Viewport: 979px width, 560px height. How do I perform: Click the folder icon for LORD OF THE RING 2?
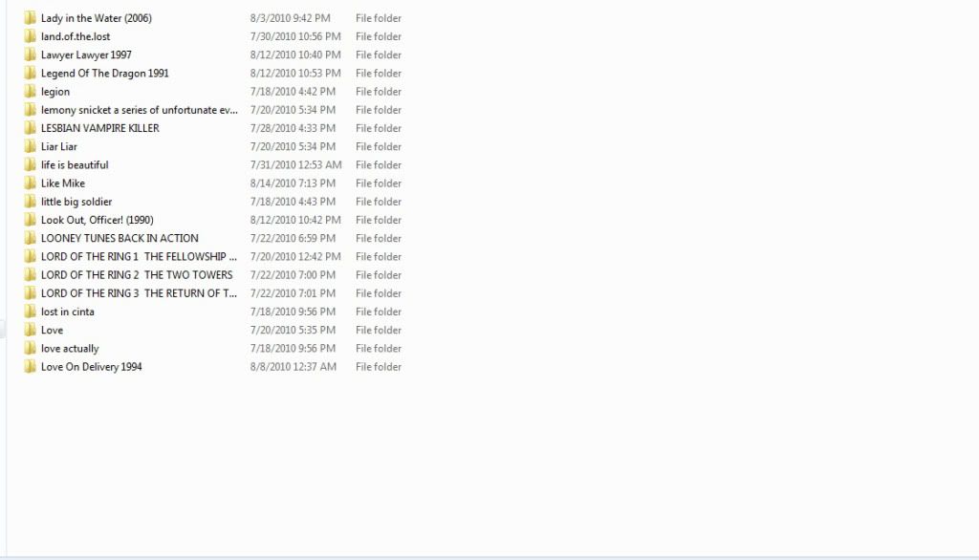coord(30,274)
